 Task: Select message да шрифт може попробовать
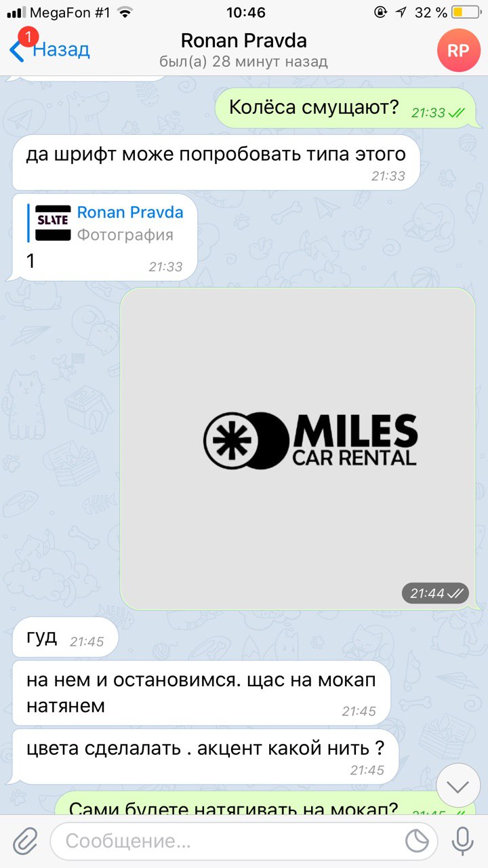(x=216, y=163)
